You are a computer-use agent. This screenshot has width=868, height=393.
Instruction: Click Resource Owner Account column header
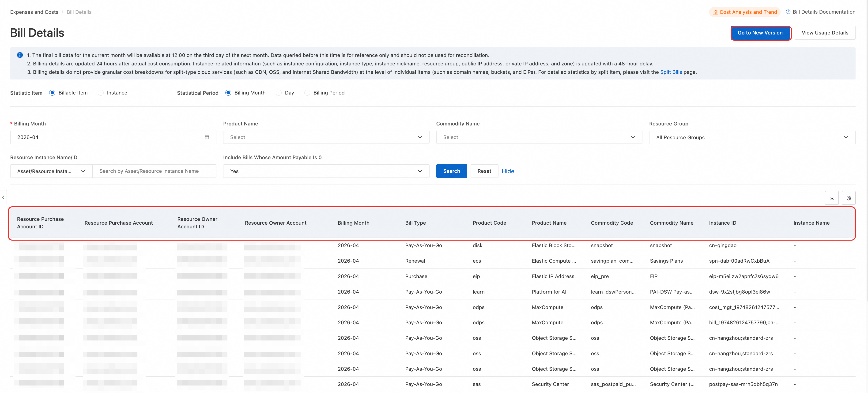pos(275,223)
